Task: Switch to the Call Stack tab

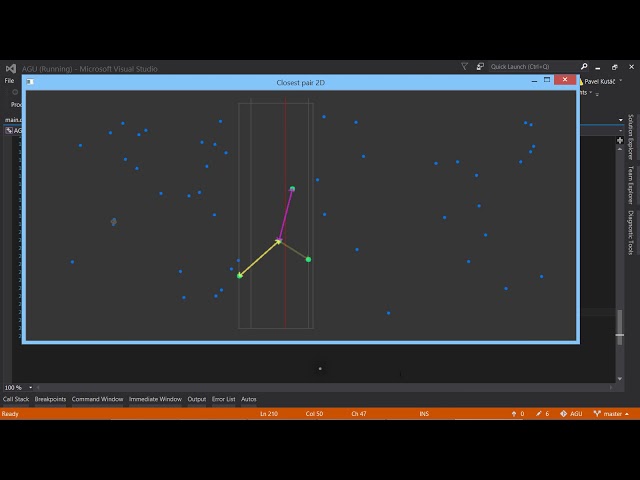Action: click(x=16, y=399)
